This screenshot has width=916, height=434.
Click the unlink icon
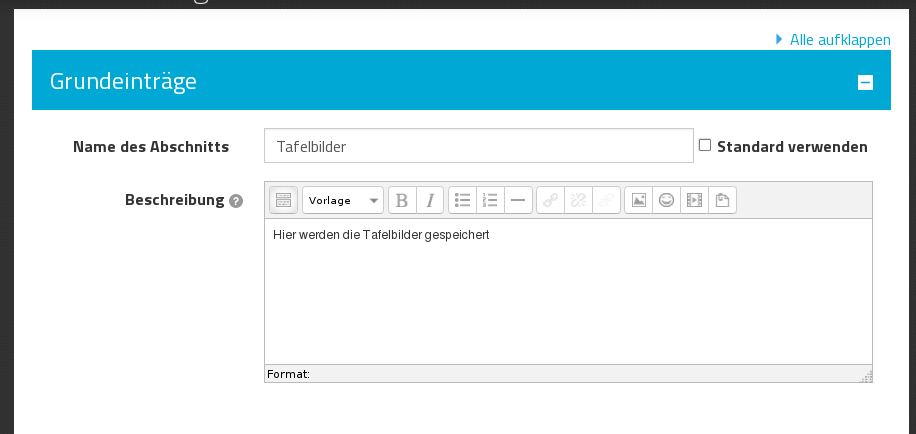pyautogui.click(x=578, y=200)
